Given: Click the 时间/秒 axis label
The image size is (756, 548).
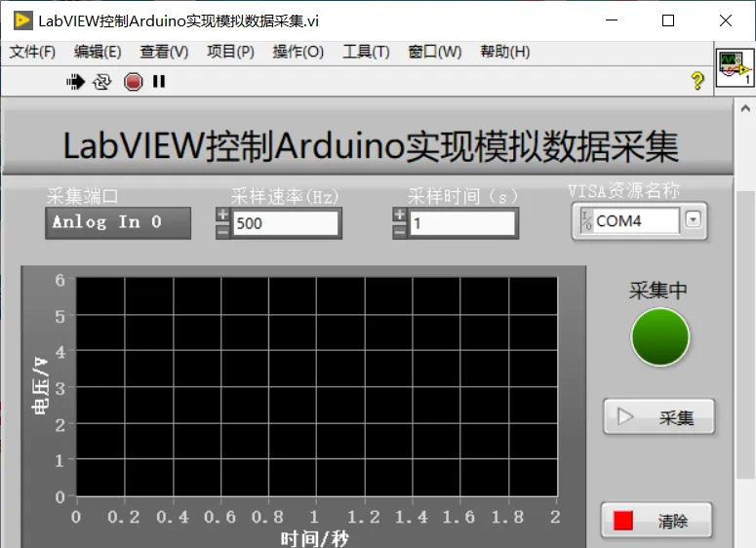Looking at the screenshot, I should pyautogui.click(x=314, y=538).
